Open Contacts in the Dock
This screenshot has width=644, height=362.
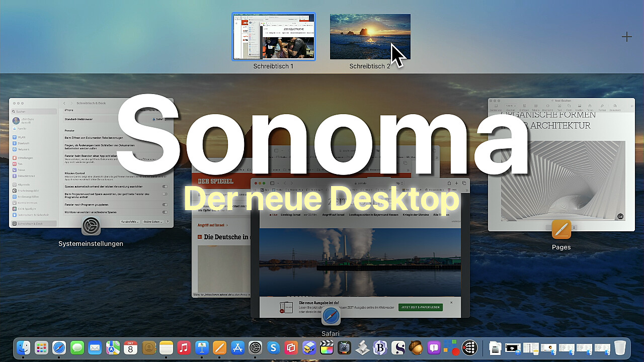point(148,347)
